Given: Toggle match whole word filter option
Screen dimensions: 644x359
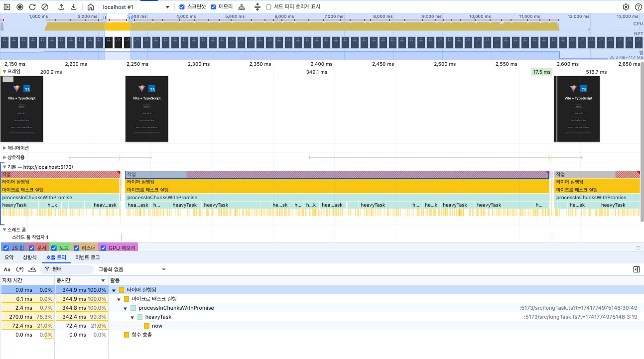Looking at the screenshot, I should [x=32, y=269].
